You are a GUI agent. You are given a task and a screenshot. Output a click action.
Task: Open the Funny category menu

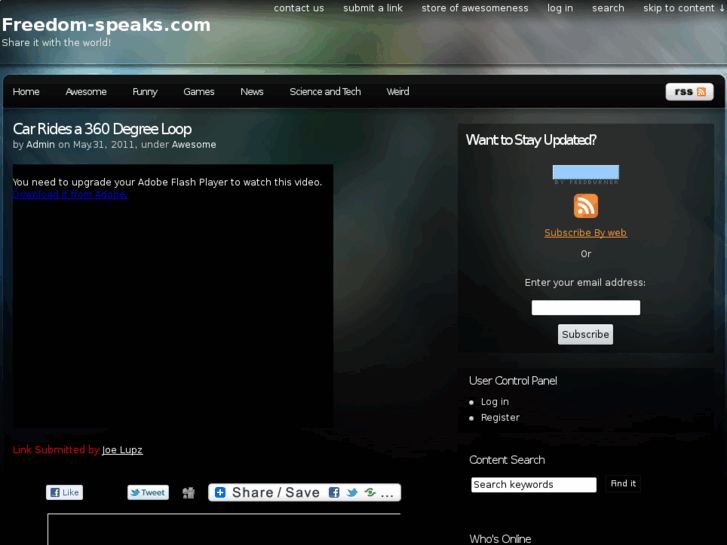click(145, 91)
